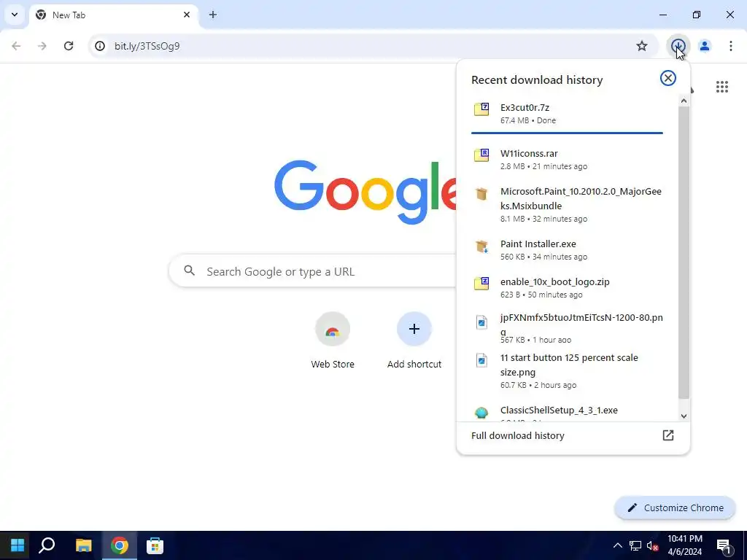747x560 pixels.
Task: Close the Recent download history popup
Action: coord(668,78)
